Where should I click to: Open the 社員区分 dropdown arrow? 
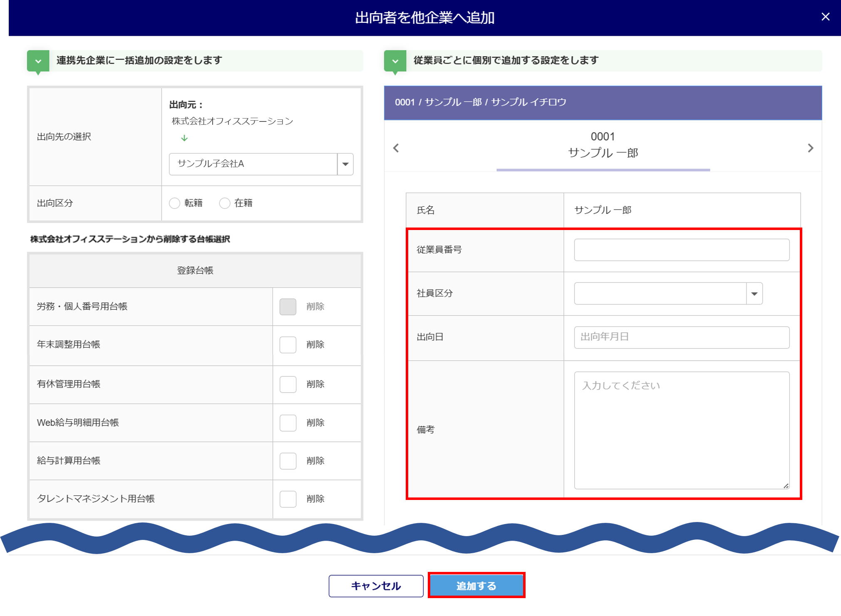point(754,294)
